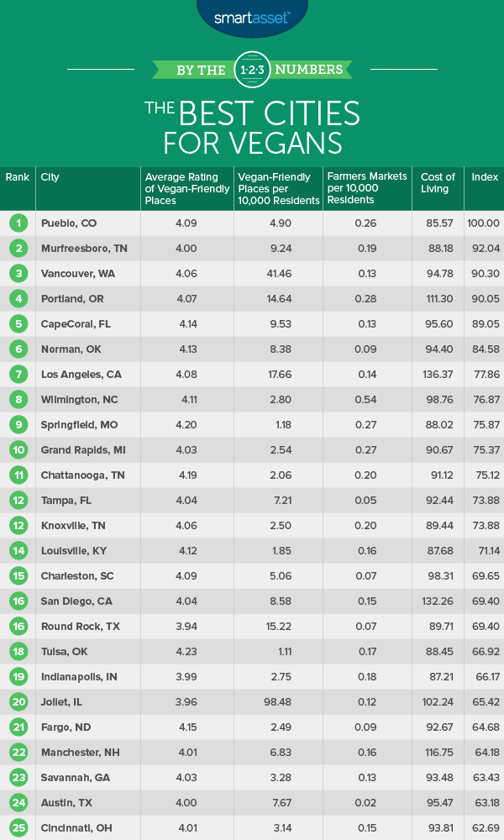Select the rank 10 green badge
The height and width of the screenshot is (840, 504).
(x=17, y=449)
